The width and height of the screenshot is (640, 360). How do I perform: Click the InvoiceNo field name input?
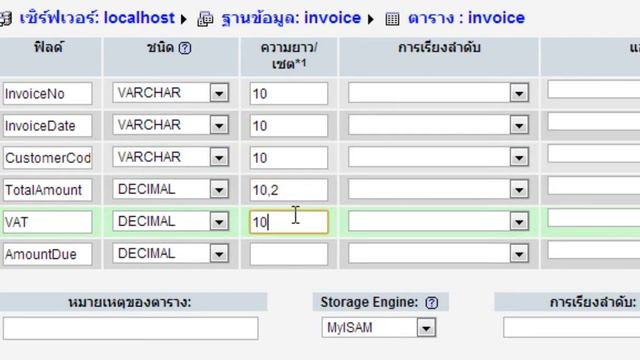[x=48, y=93]
